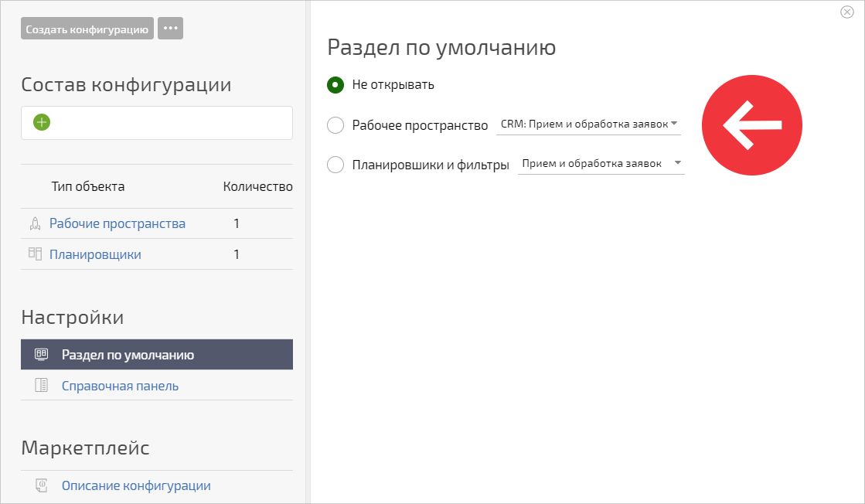865x504 pixels.
Task: Click the Состав конфигурации heading
Action: click(x=126, y=85)
